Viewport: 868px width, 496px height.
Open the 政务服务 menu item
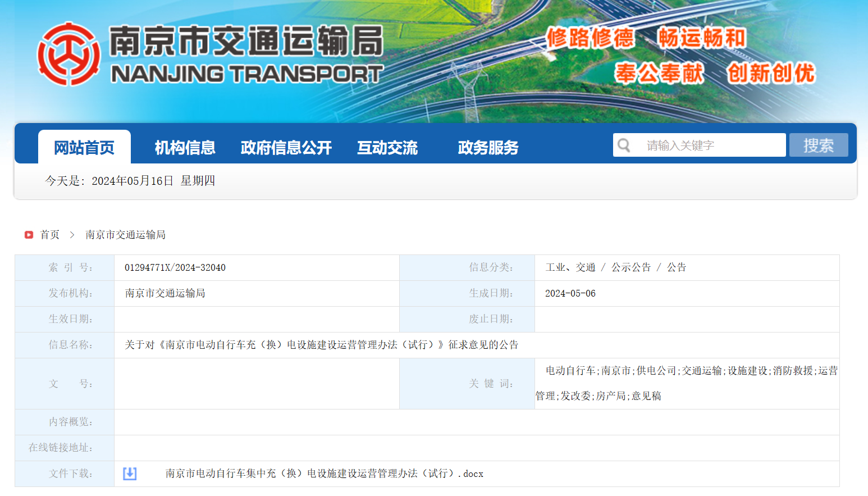pos(488,148)
